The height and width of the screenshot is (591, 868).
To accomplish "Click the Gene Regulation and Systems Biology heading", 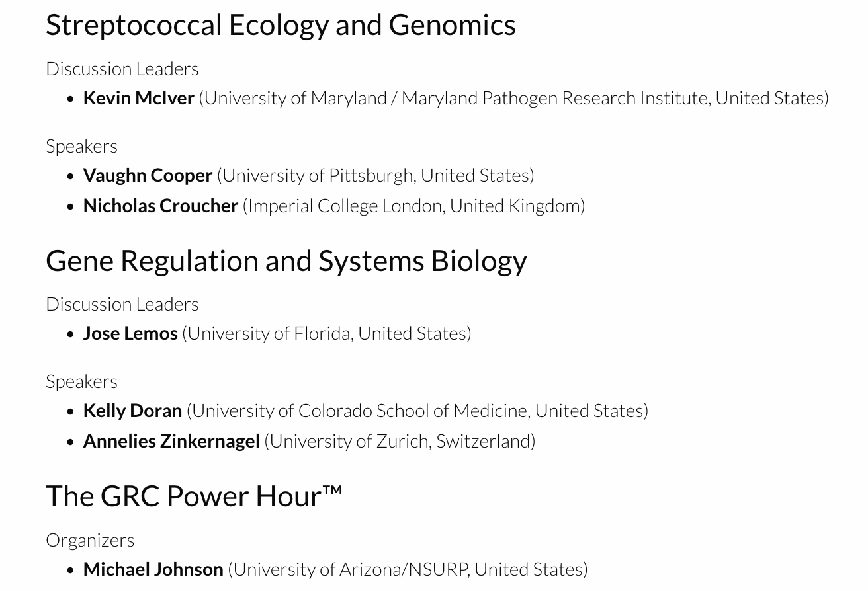I will click(x=286, y=260).
